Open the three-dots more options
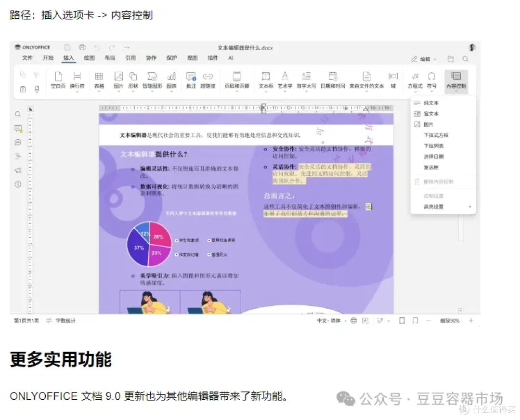520x420 pixels. click(x=127, y=47)
